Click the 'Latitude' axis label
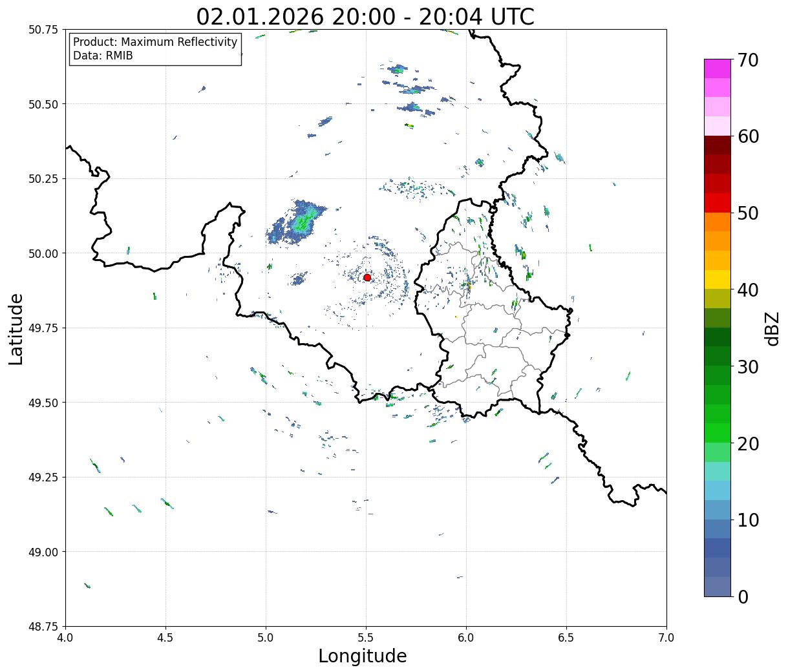Image resolution: width=788 pixels, height=672 pixels. [x=16, y=328]
